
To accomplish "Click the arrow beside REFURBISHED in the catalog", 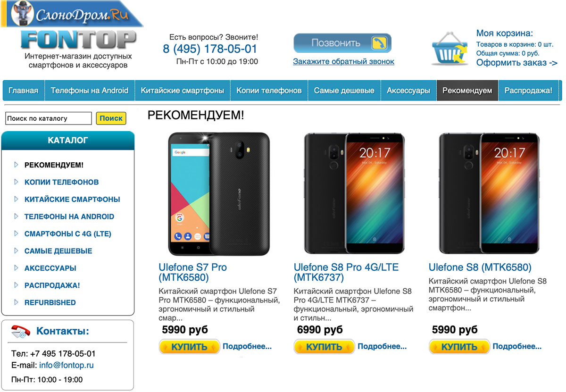I will [16, 302].
